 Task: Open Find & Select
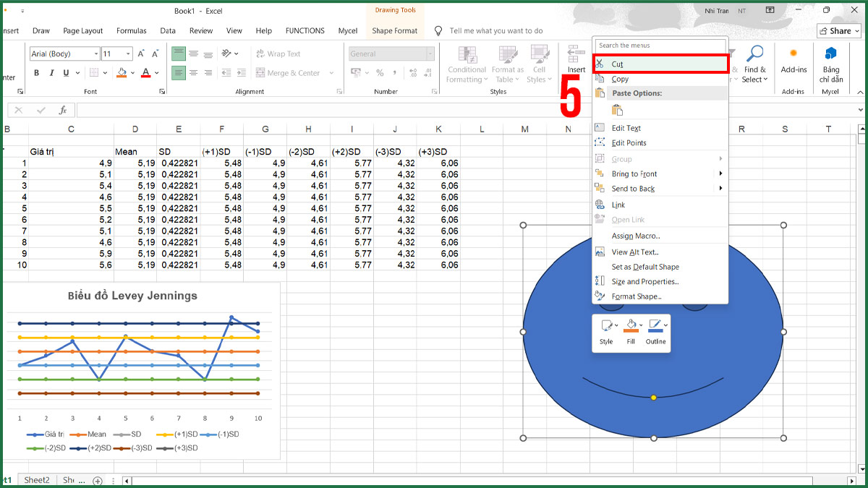point(755,65)
